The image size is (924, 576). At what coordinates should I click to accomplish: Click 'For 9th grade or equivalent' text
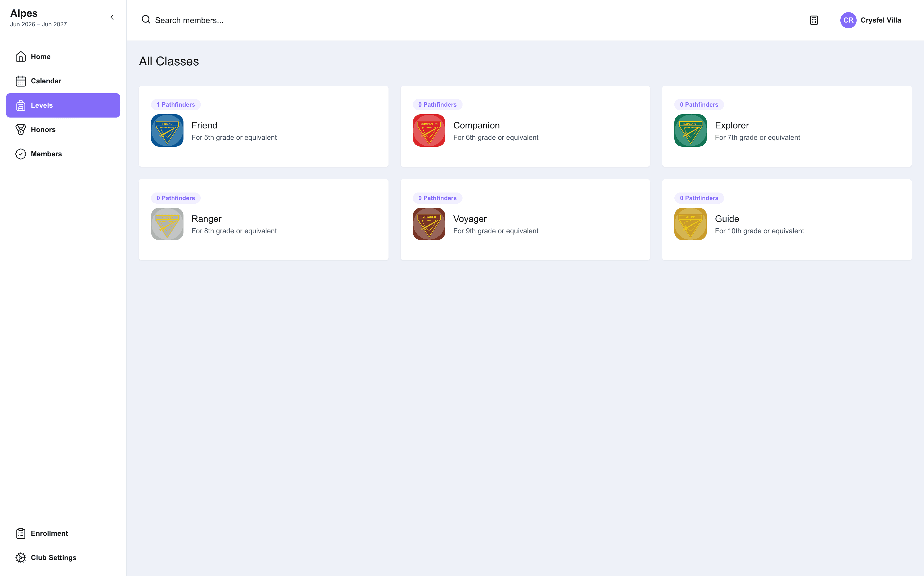(x=496, y=231)
